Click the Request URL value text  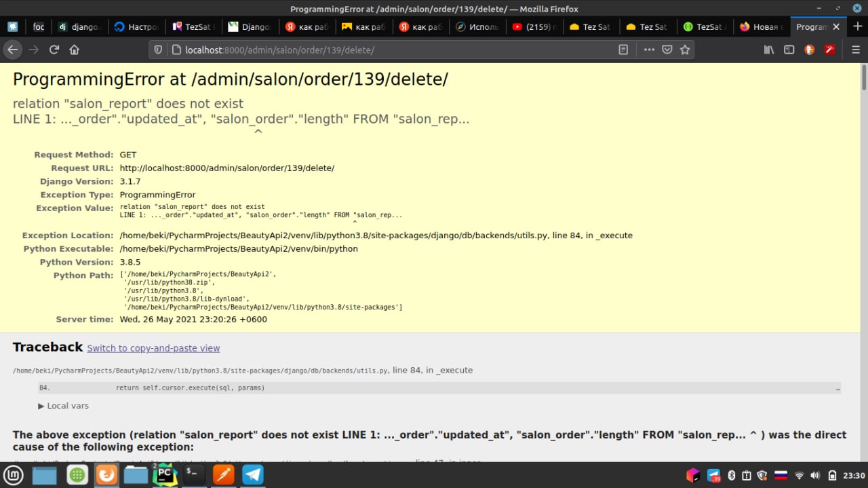coord(227,168)
